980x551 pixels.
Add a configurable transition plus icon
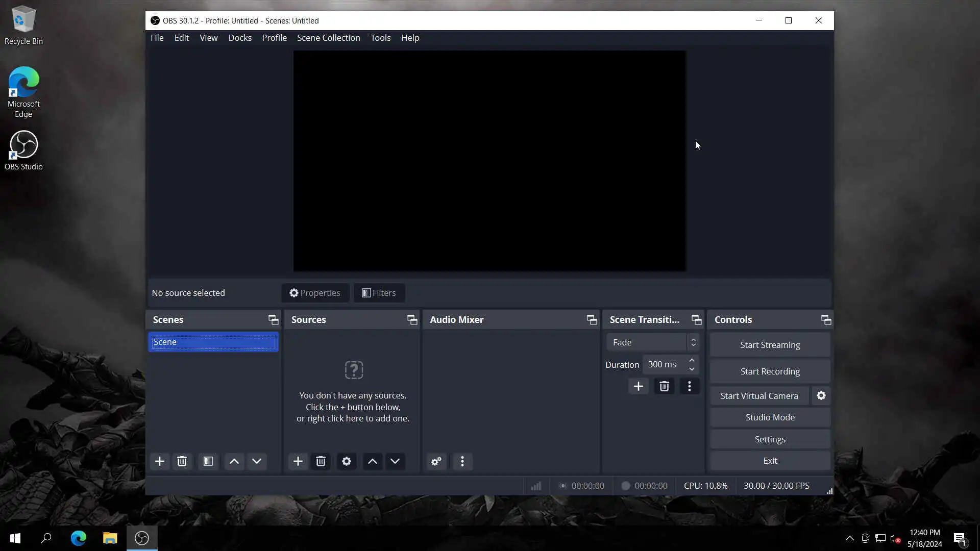pos(638,386)
